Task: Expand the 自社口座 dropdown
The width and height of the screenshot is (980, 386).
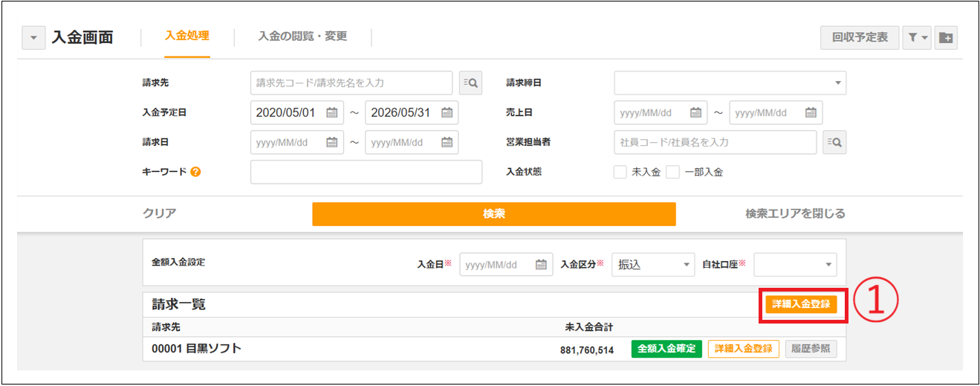Action: (795, 264)
